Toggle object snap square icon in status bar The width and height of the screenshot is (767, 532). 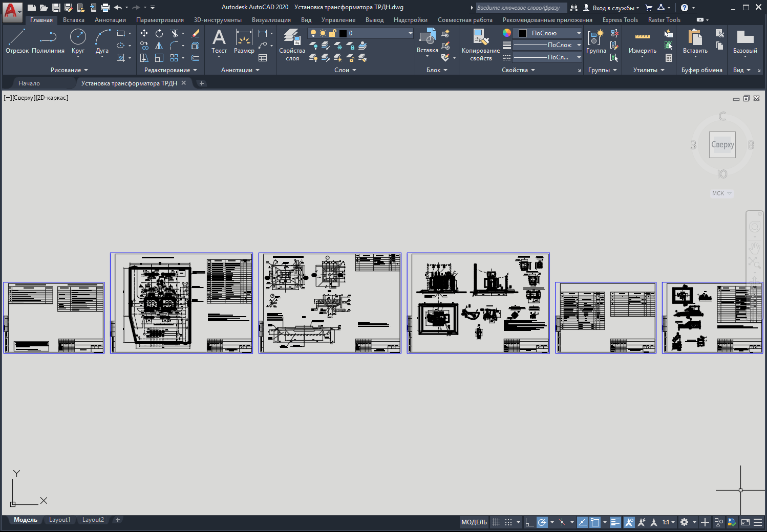(595, 522)
